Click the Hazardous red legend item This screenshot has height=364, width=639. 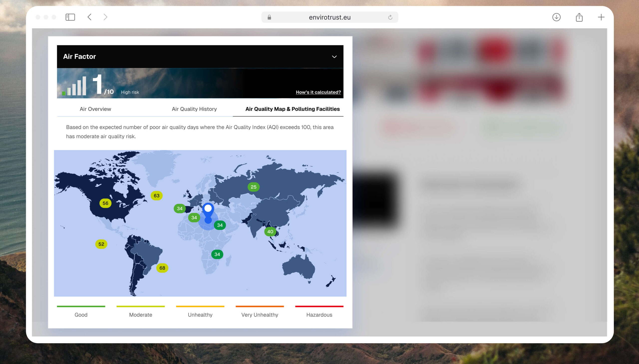[319, 315]
